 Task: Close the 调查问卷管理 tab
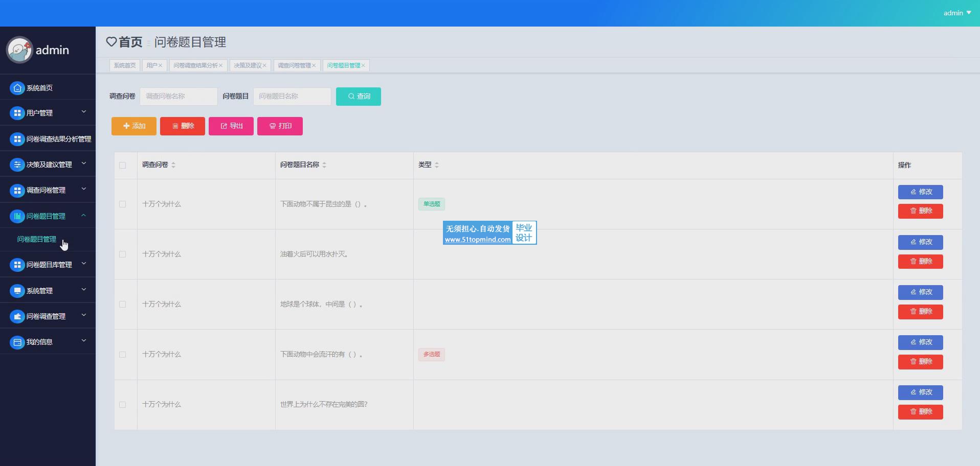coord(314,65)
